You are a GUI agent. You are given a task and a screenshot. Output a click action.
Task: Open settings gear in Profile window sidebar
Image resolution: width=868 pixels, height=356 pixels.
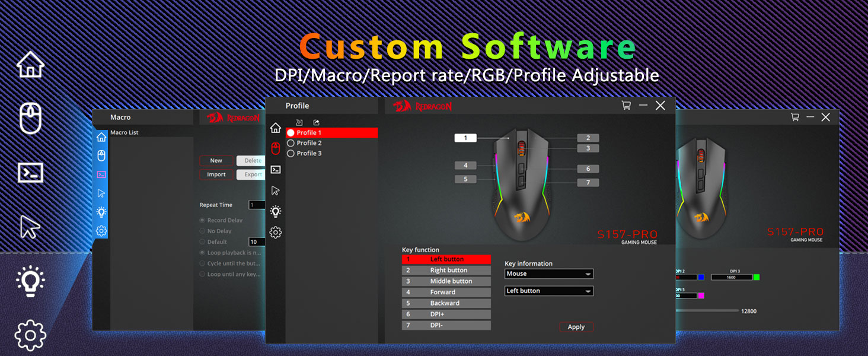(275, 233)
